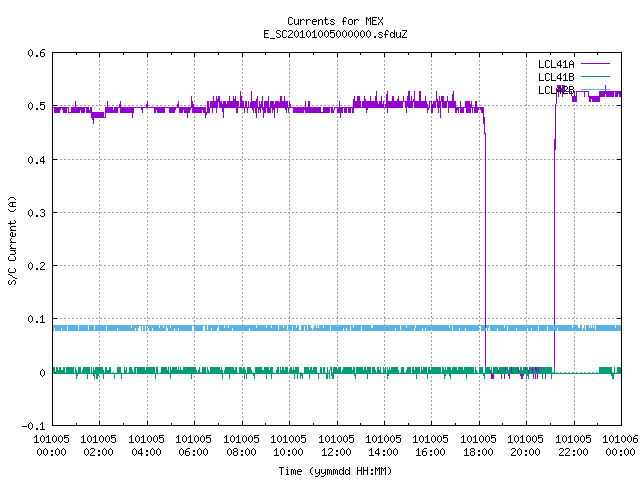
Task: Click the x-axis tick '101005 20:00'
Action: coord(525,446)
